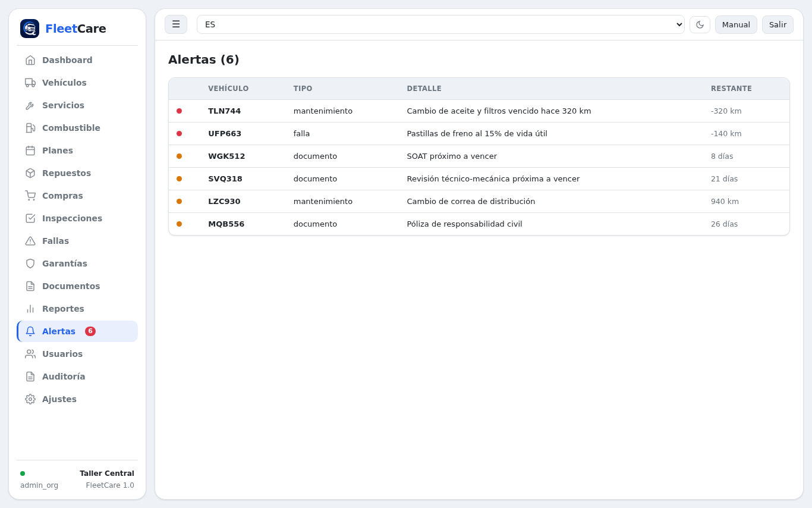Click the Salir logout button

tap(778, 24)
